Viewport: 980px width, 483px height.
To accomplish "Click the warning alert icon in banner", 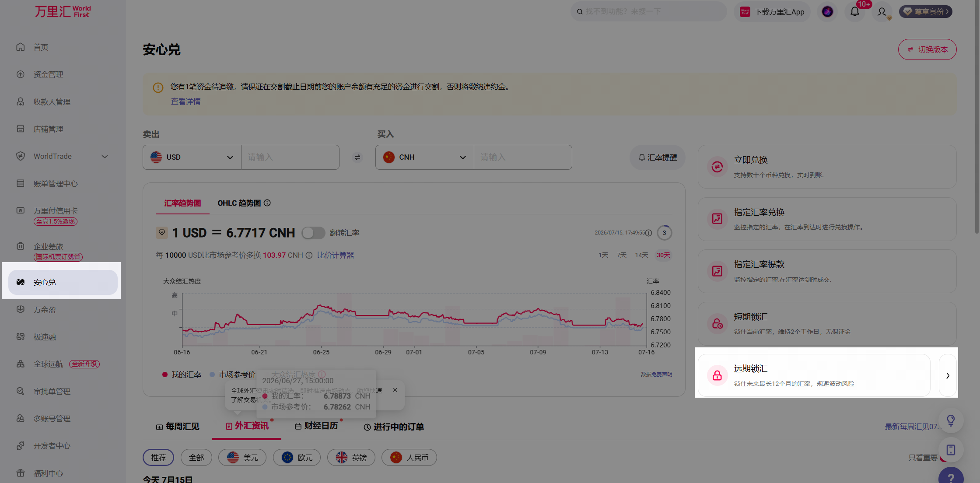I will pos(158,87).
